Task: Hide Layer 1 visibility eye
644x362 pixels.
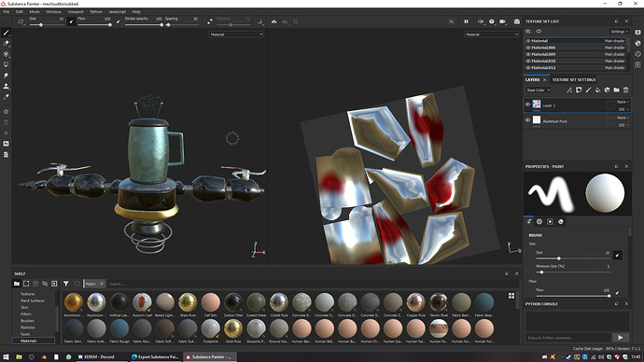Action: coord(527,104)
